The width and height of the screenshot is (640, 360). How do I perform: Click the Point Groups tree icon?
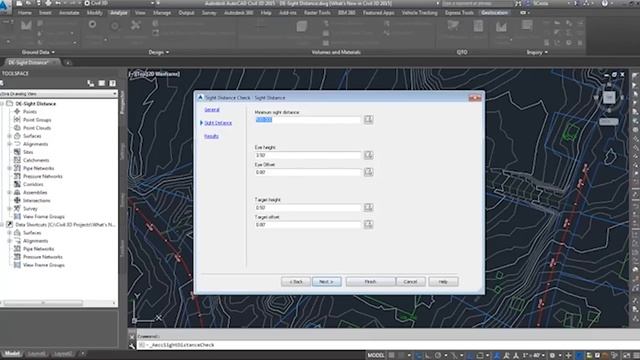(x=17, y=120)
